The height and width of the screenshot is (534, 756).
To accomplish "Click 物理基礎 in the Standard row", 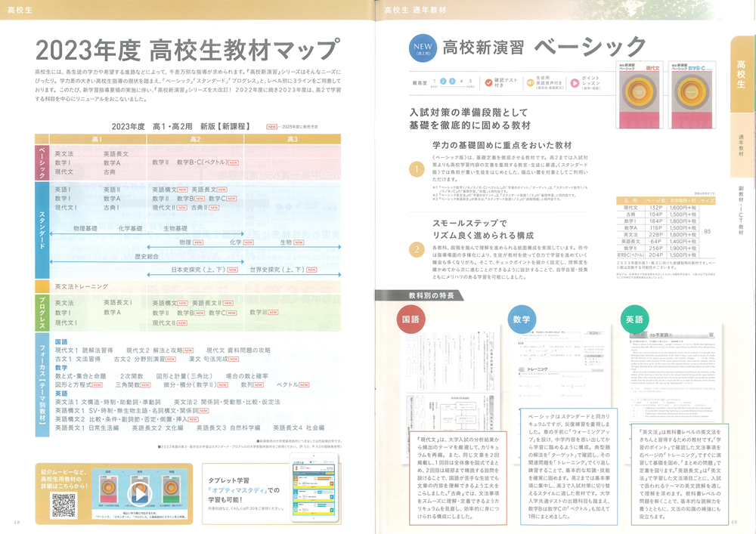I will pos(85,228).
